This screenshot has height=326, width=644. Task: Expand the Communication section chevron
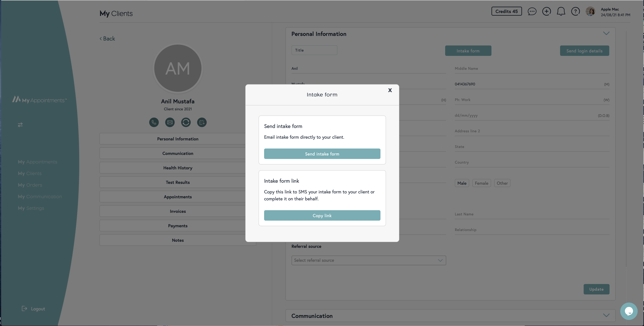(606, 315)
